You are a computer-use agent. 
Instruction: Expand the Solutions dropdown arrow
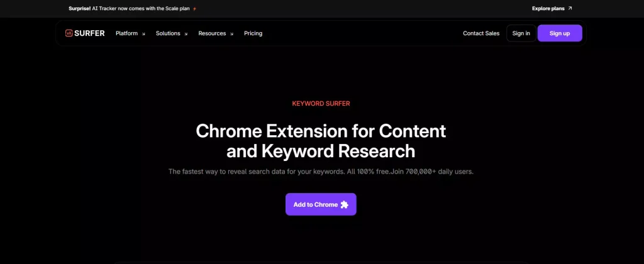tap(186, 34)
